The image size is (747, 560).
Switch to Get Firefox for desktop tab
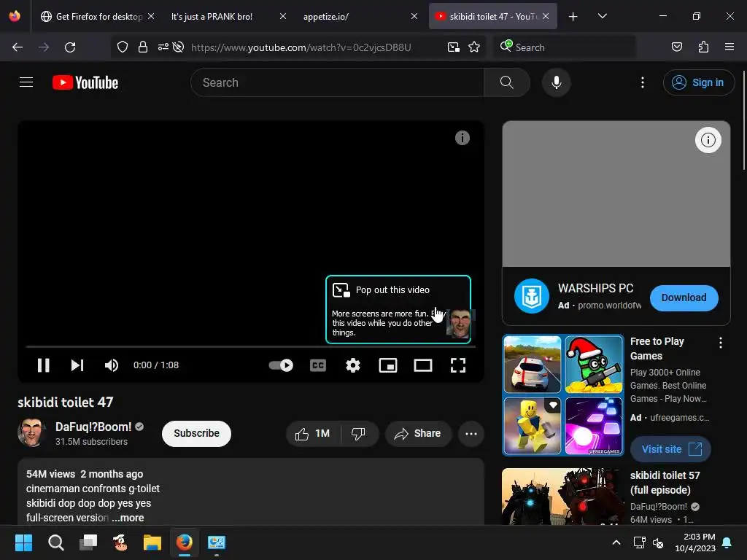(98, 16)
